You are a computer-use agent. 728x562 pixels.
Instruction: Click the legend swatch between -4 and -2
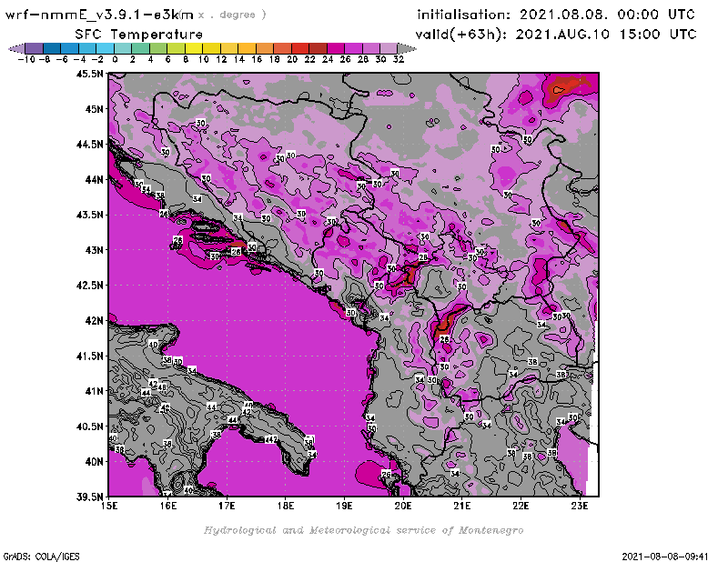87,48
